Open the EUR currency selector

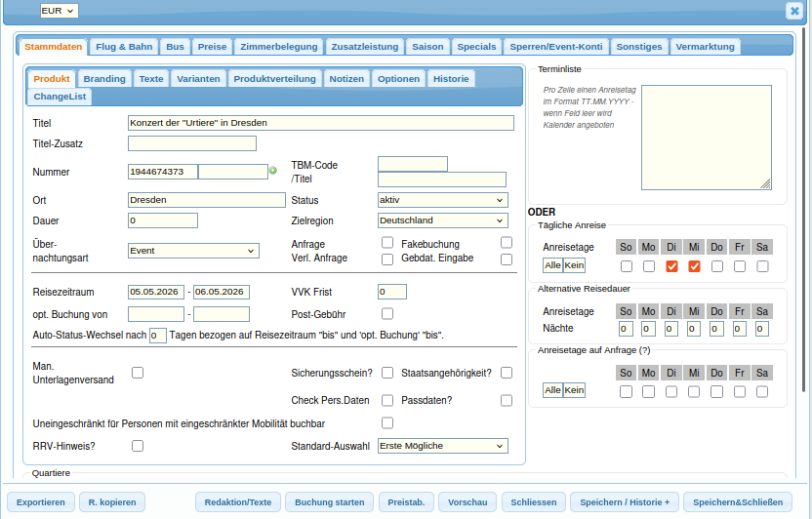(x=59, y=10)
